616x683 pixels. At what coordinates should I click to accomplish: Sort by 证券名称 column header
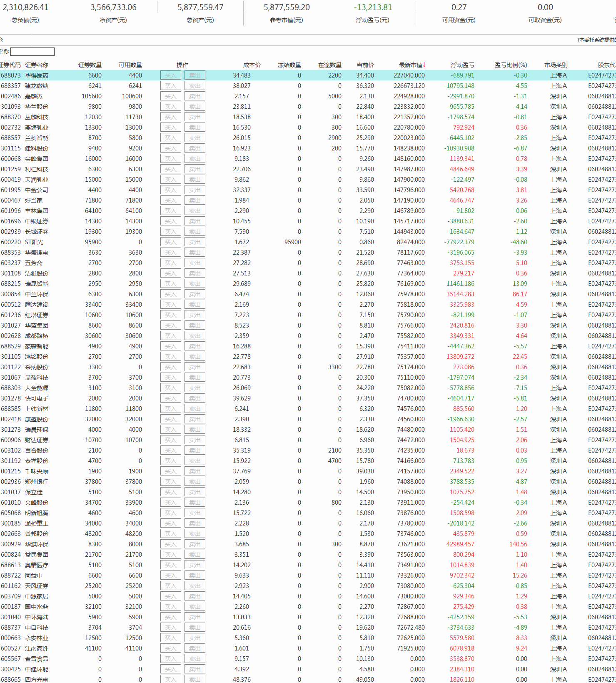tap(37, 65)
